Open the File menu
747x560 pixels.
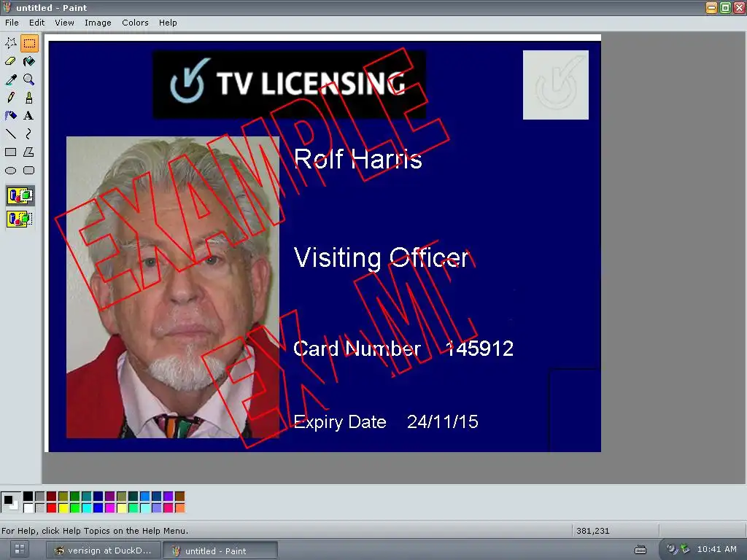[x=12, y=23]
